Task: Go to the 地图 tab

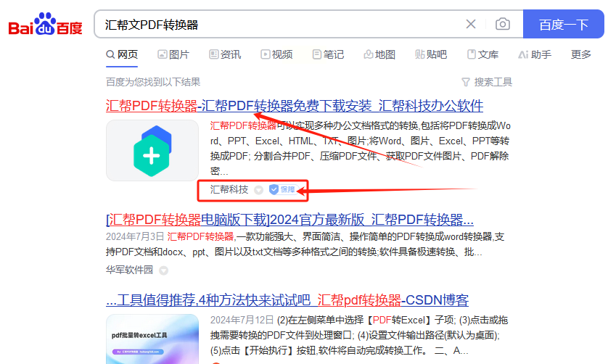Action: point(379,54)
